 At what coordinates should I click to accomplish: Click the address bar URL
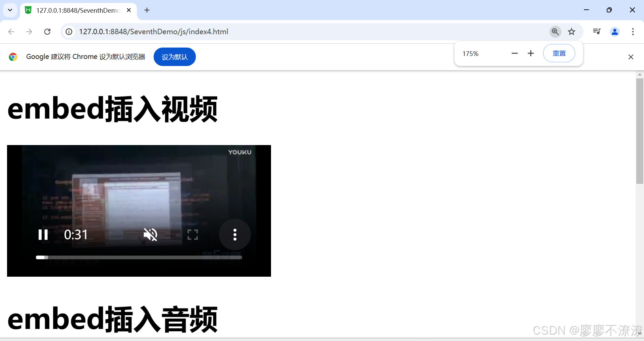click(154, 31)
